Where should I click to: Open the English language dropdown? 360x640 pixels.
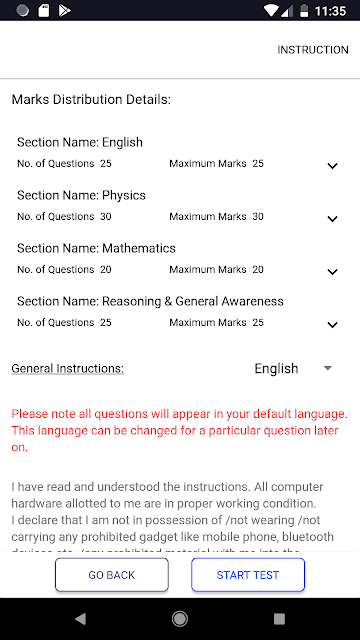click(293, 368)
